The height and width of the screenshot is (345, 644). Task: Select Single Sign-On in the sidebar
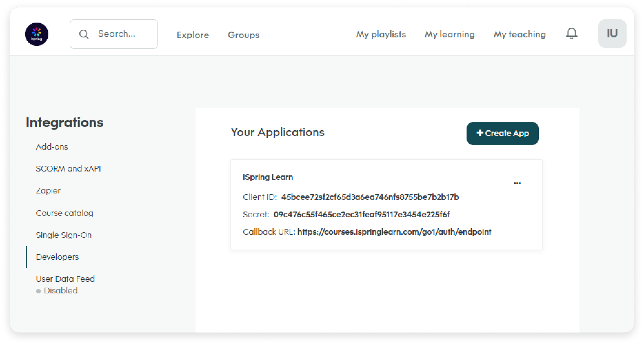64,235
